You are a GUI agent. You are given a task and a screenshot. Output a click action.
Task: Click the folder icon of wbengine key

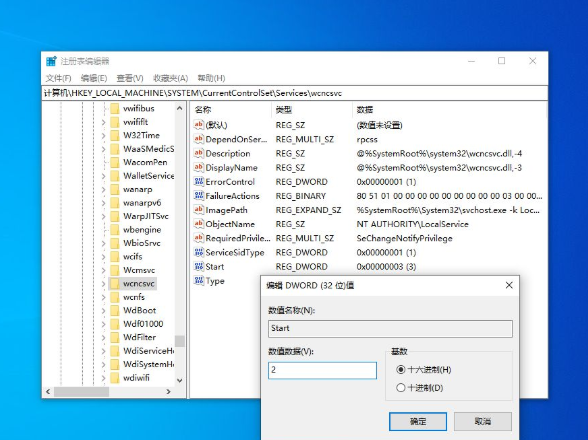pyautogui.click(x=115, y=230)
